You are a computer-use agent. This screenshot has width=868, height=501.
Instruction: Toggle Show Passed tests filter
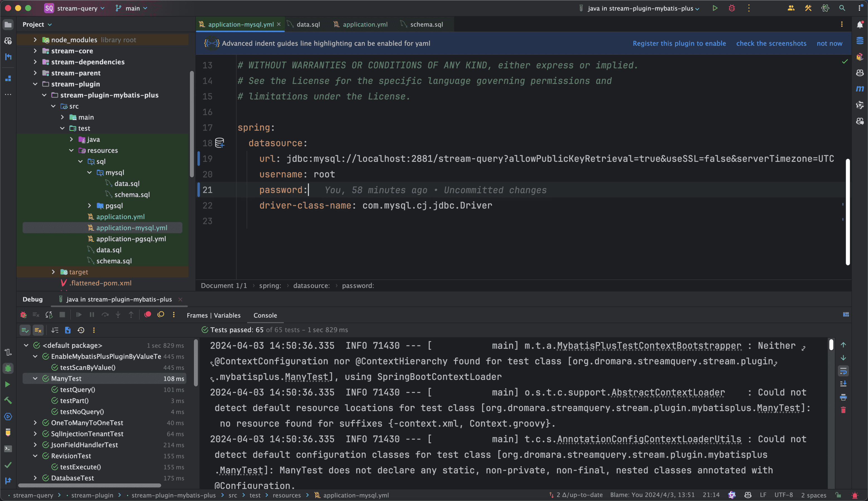[x=25, y=330]
